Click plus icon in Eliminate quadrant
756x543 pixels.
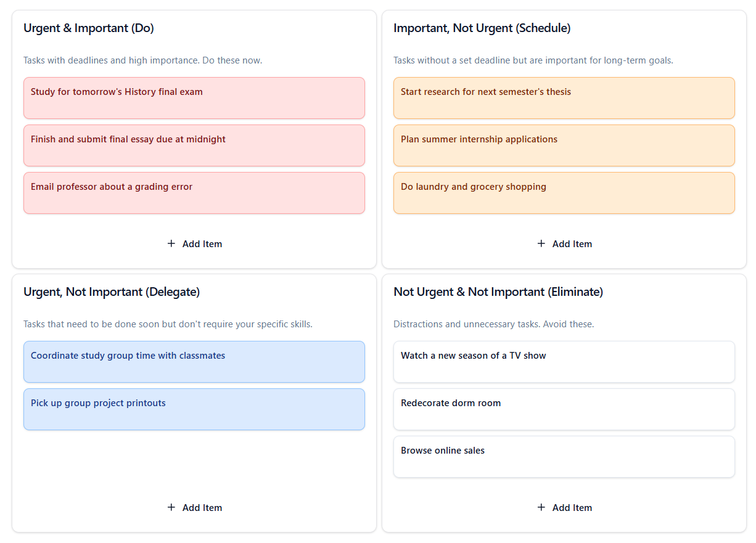[541, 507]
